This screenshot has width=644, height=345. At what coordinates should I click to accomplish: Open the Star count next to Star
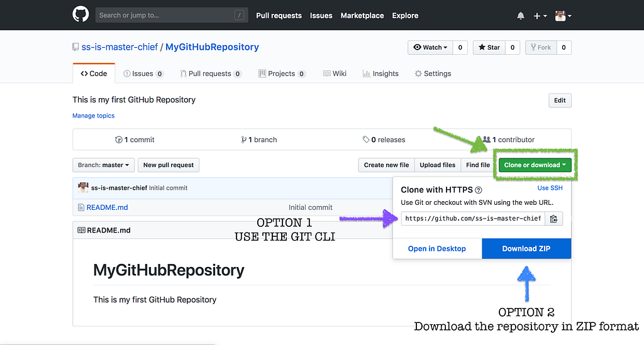click(512, 48)
